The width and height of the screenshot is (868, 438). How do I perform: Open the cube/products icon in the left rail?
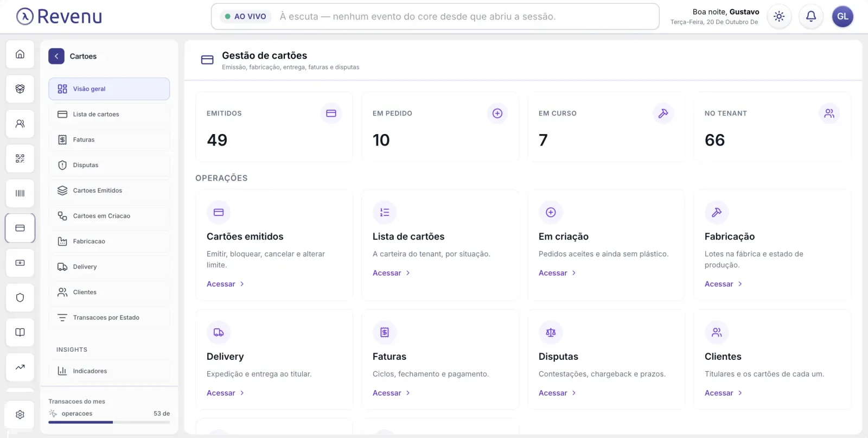20,89
